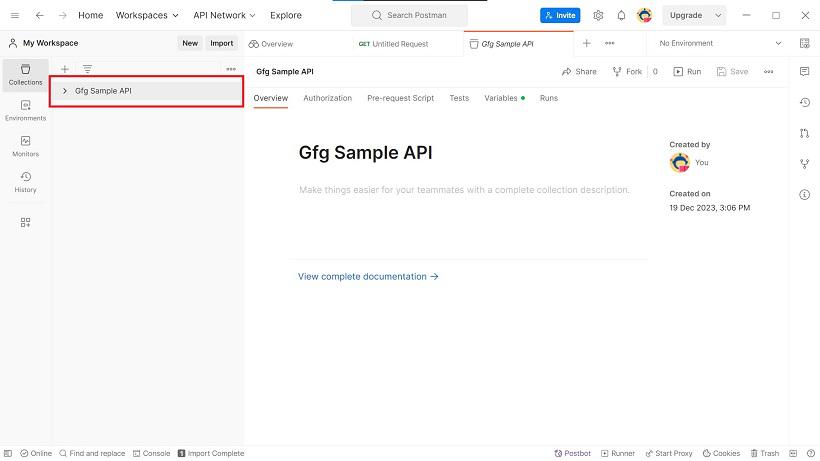This screenshot has width=820, height=461.
Task: Open Collections in the sidebar
Action: pos(25,75)
